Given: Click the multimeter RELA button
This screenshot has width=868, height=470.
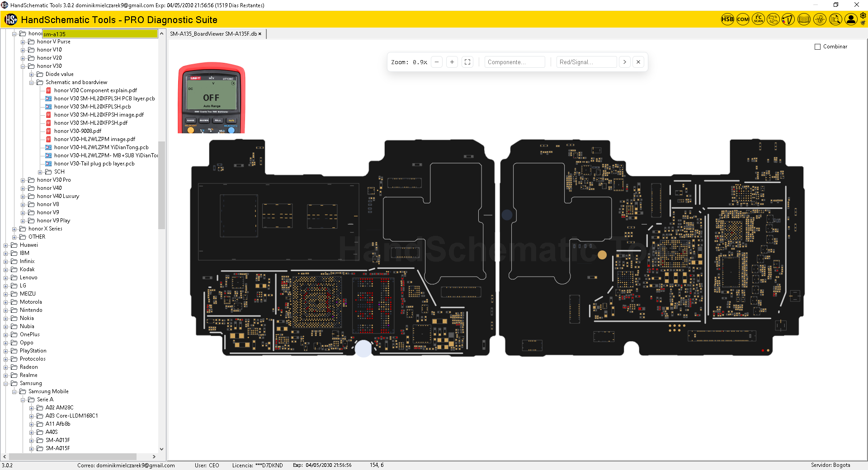Looking at the screenshot, I should [x=218, y=121].
